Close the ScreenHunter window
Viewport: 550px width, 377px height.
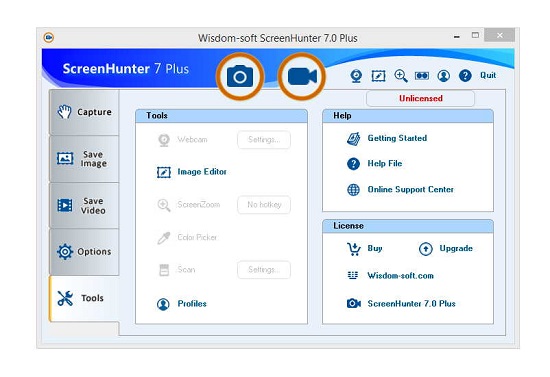pyautogui.click(x=499, y=35)
